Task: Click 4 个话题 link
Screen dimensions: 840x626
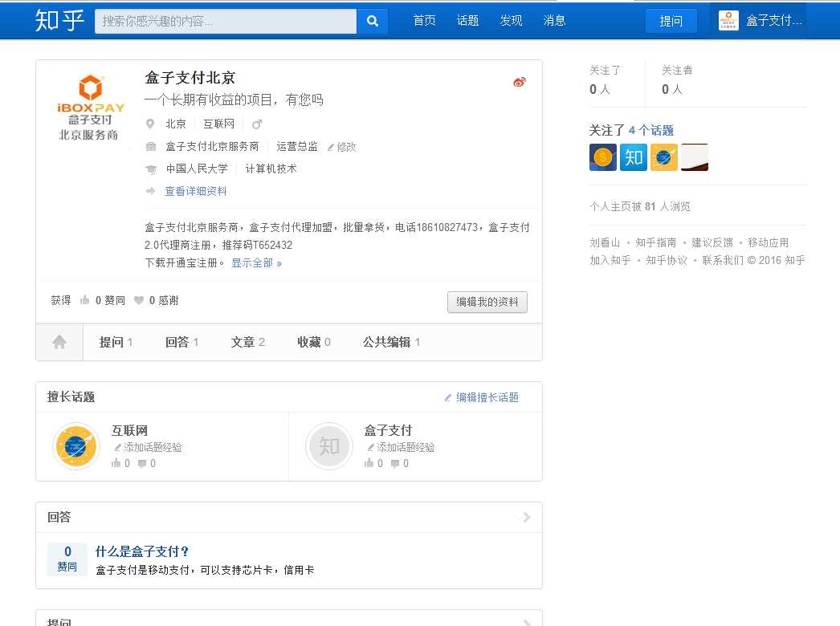Action: click(x=651, y=130)
